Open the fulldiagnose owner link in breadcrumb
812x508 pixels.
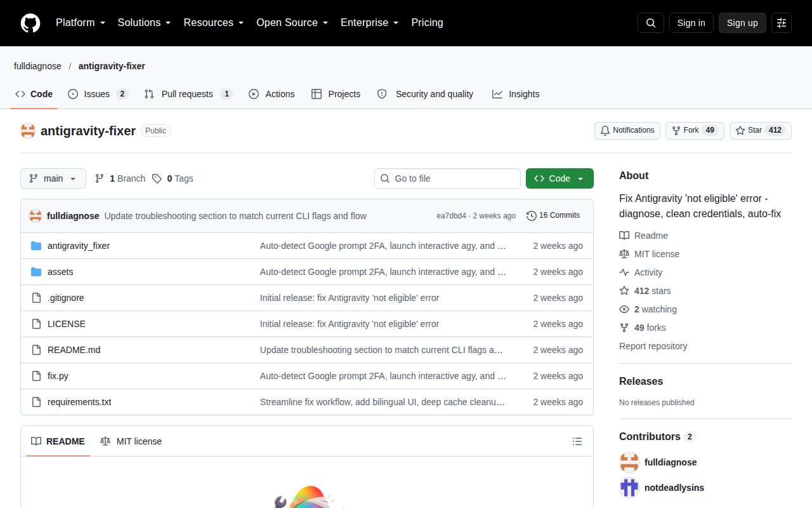tap(37, 66)
